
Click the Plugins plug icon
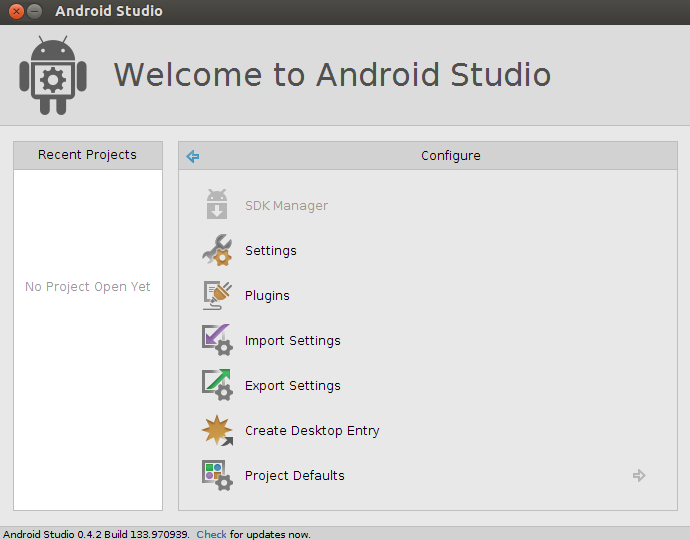click(217, 295)
